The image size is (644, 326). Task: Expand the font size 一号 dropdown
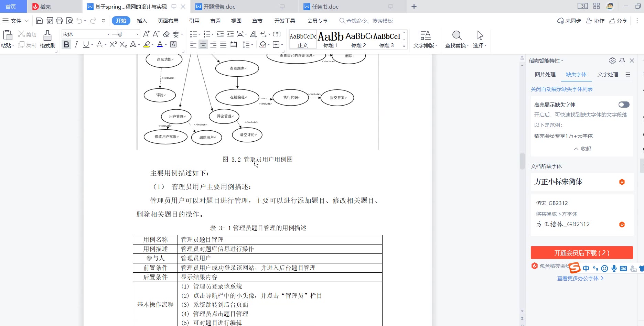pyautogui.click(x=138, y=34)
